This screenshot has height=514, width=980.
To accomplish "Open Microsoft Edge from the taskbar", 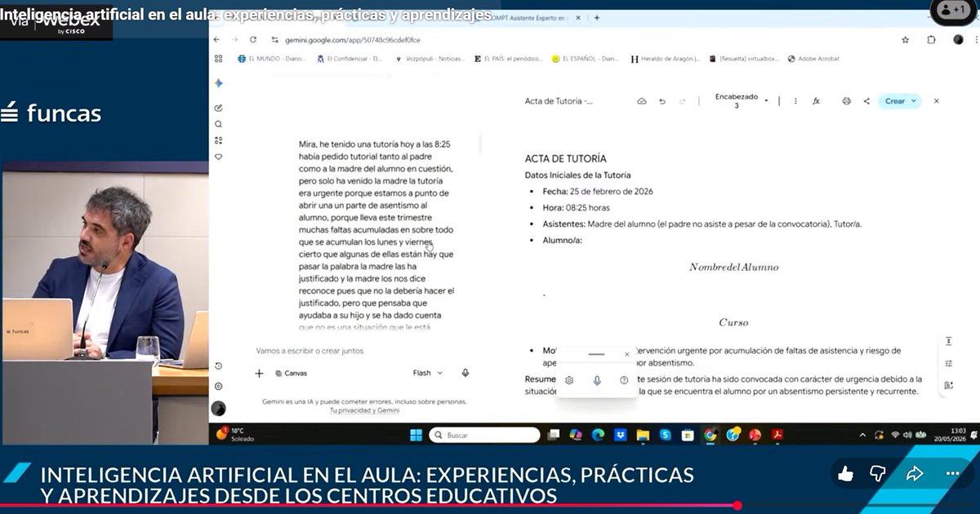I will point(598,435).
